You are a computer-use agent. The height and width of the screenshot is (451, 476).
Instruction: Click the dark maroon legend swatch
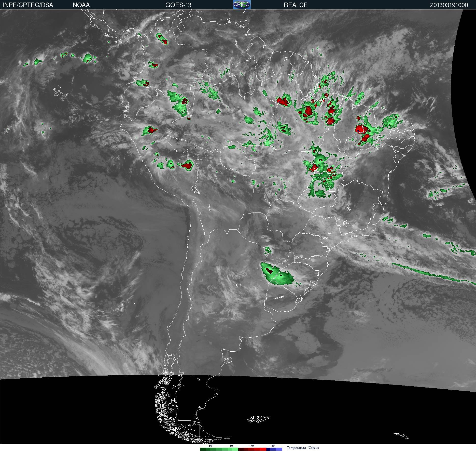point(241,449)
